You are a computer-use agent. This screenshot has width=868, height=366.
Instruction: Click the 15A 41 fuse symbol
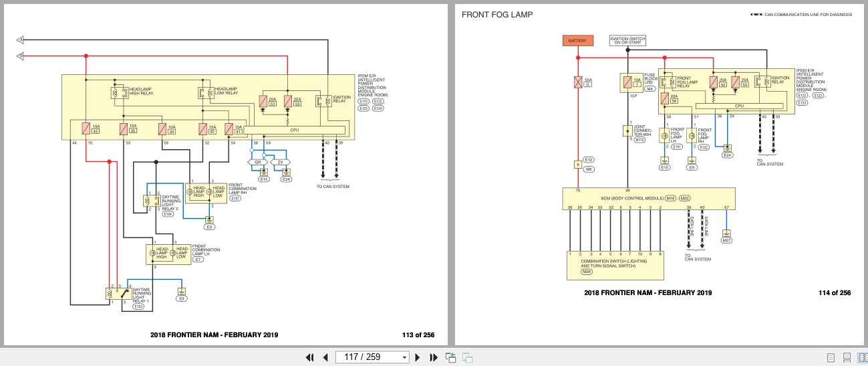tap(229, 128)
